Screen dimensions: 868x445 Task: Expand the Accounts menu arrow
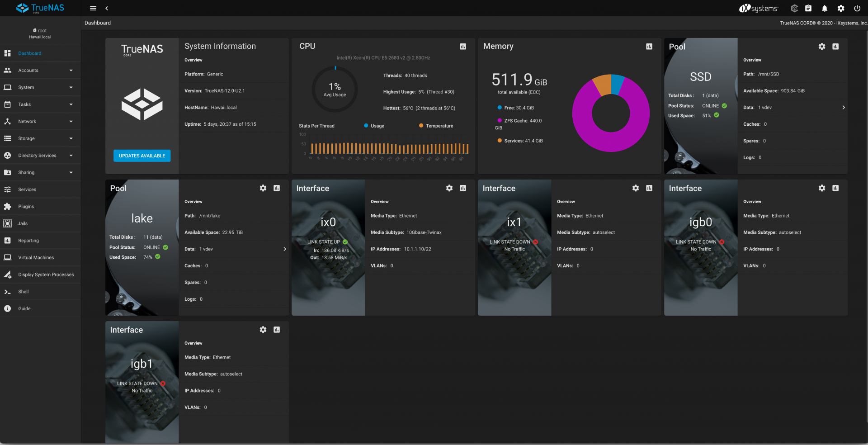coord(71,71)
